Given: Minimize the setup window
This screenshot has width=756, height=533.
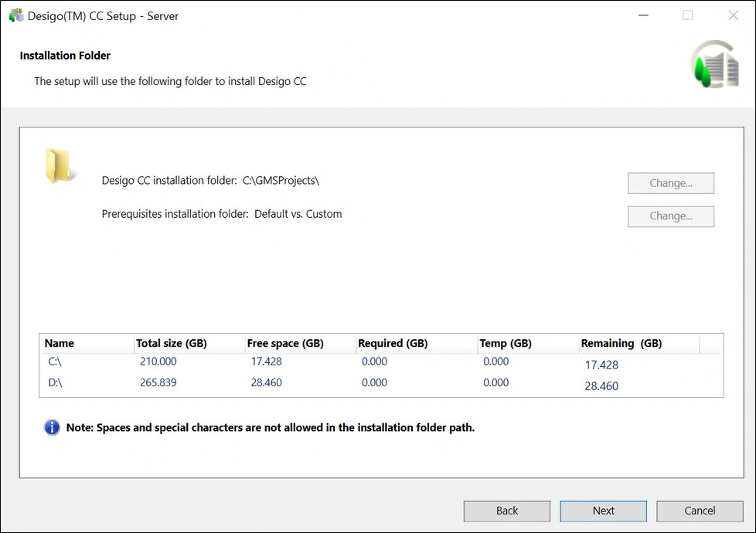Looking at the screenshot, I should [x=642, y=15].
